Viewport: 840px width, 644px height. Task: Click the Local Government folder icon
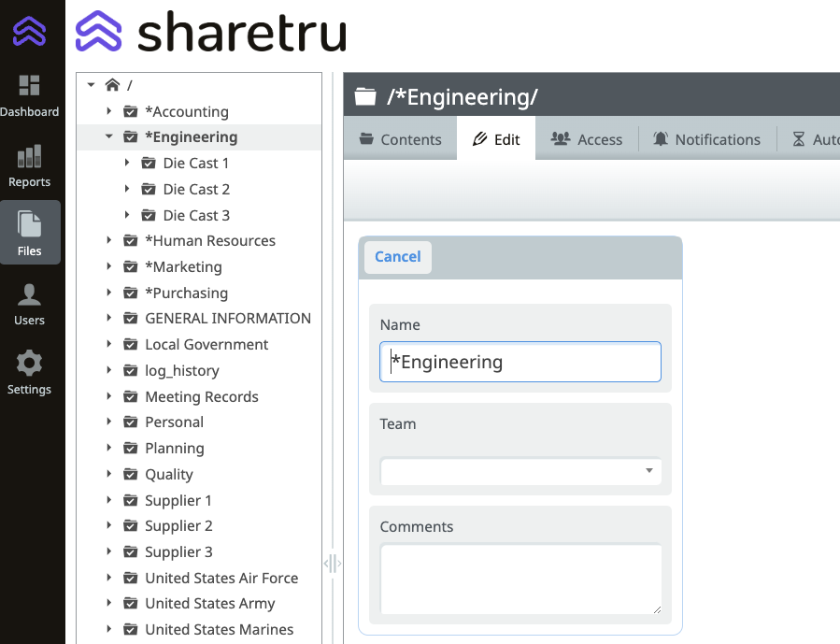click(x=130, y=345)
